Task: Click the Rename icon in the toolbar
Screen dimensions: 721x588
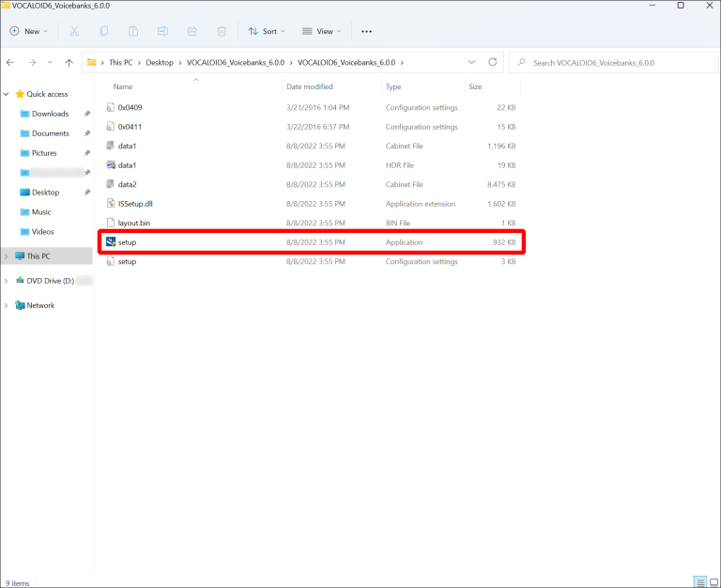Action: tap(162, 31)
